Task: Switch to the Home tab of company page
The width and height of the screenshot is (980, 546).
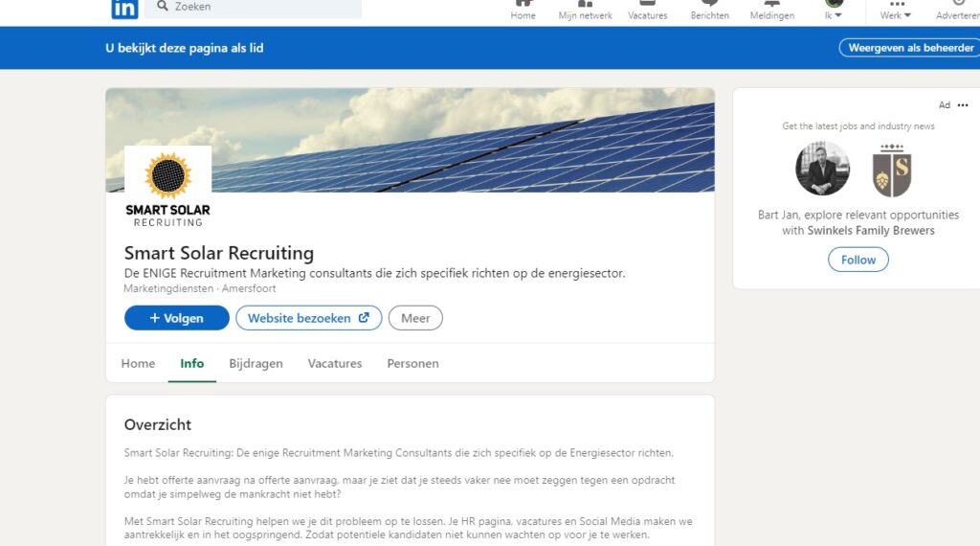Action: pyautogui.click(x=138, y=363)
